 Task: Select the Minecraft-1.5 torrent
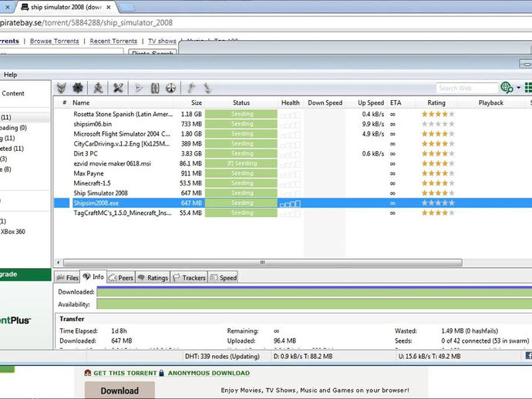point(292,183)
